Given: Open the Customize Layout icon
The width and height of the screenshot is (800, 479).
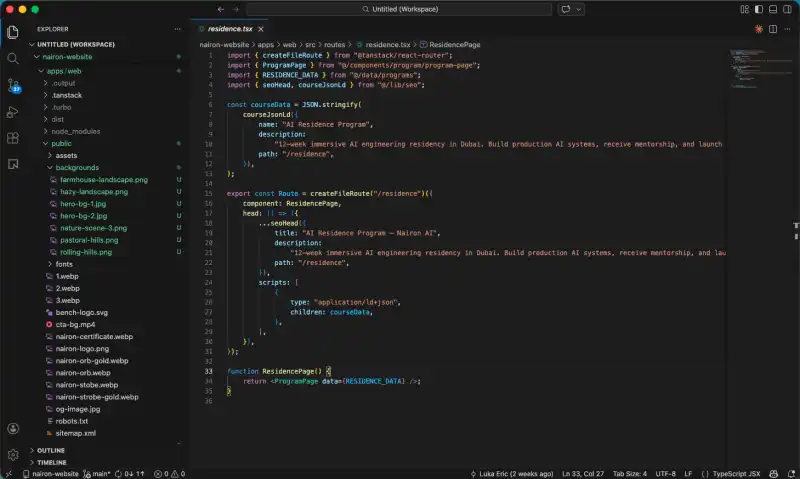Looking at the screenshot, I should coord(744,9).
